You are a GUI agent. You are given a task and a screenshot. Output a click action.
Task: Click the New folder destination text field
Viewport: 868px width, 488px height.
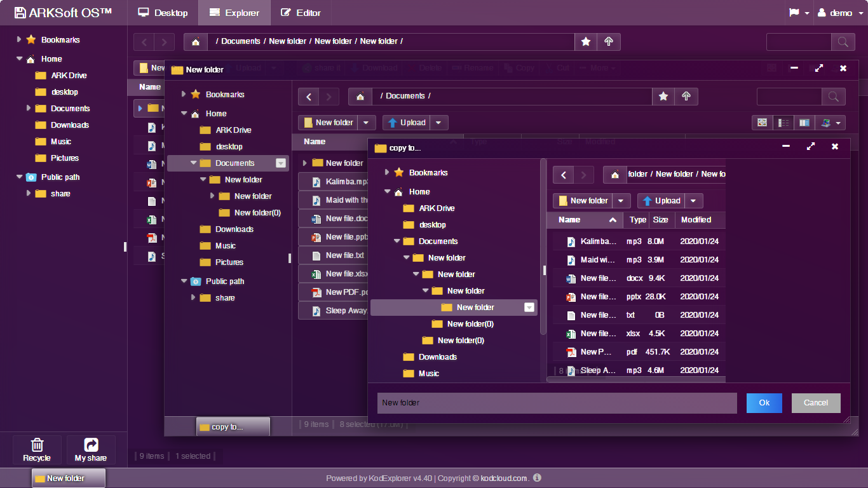point(557,403)
